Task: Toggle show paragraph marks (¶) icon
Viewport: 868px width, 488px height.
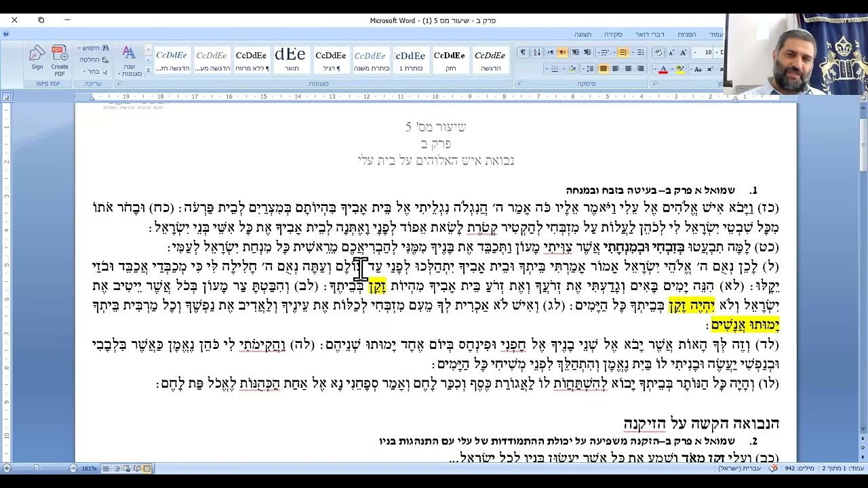Action: (x=523, y=52)
